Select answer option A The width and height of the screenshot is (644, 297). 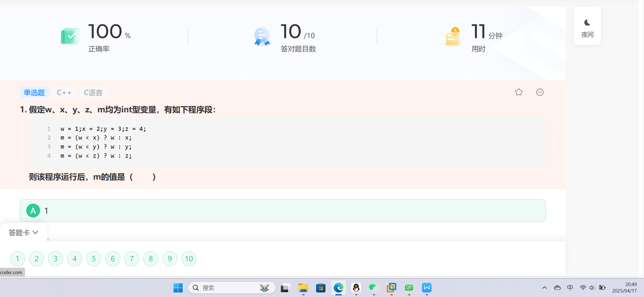tap(33, 211)
